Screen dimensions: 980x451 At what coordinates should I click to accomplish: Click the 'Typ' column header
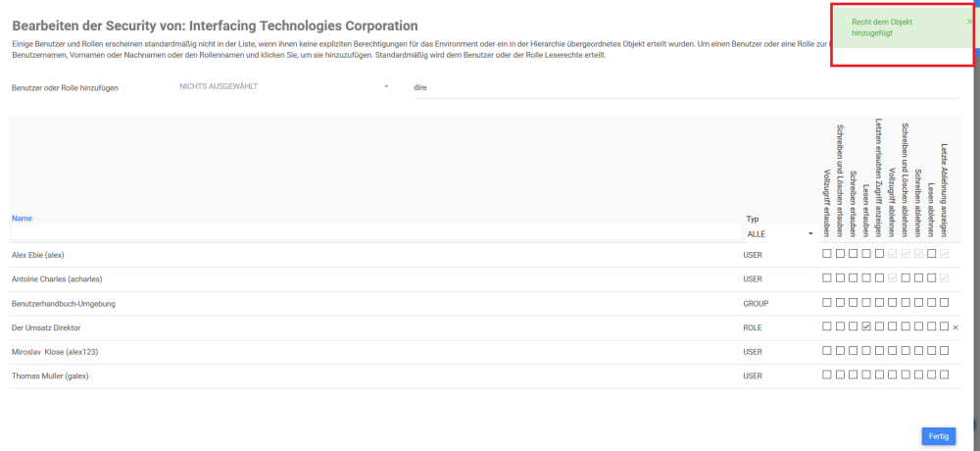coord(752,219)
